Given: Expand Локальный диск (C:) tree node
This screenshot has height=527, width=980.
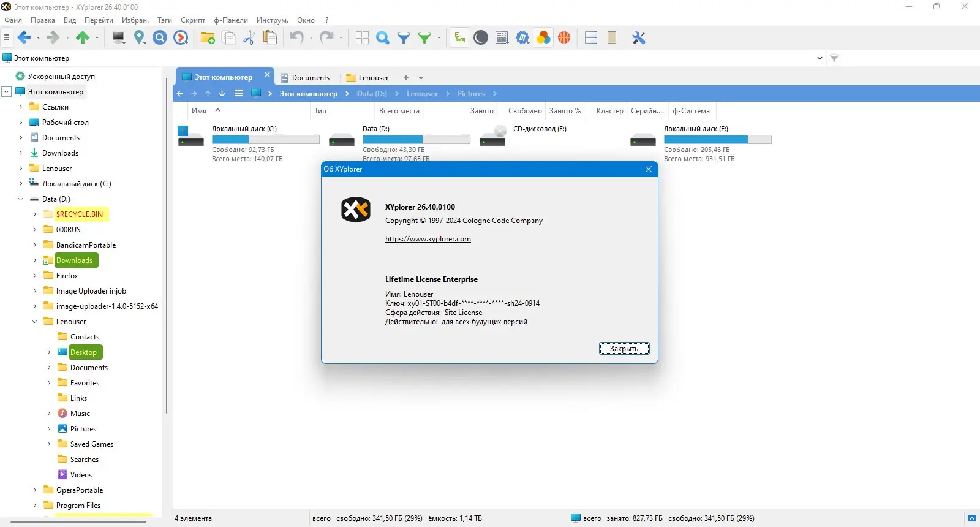Looking at the screenshot, I should point(20,184).
